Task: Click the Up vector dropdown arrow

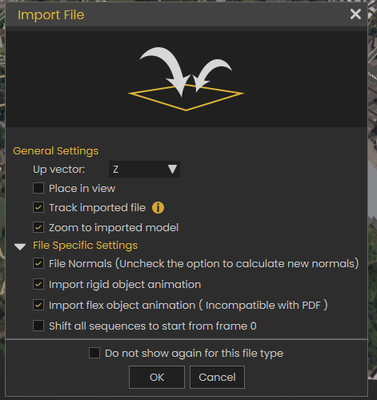Action: click(x=172, y=169)
